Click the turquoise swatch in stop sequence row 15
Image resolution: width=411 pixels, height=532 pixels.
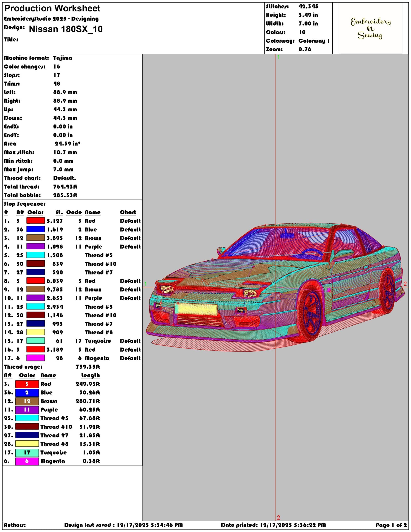[36, 341]
